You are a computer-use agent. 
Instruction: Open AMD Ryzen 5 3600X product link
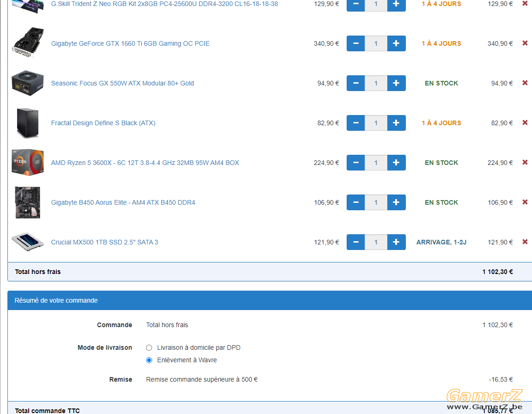click(x=145, y=163)
